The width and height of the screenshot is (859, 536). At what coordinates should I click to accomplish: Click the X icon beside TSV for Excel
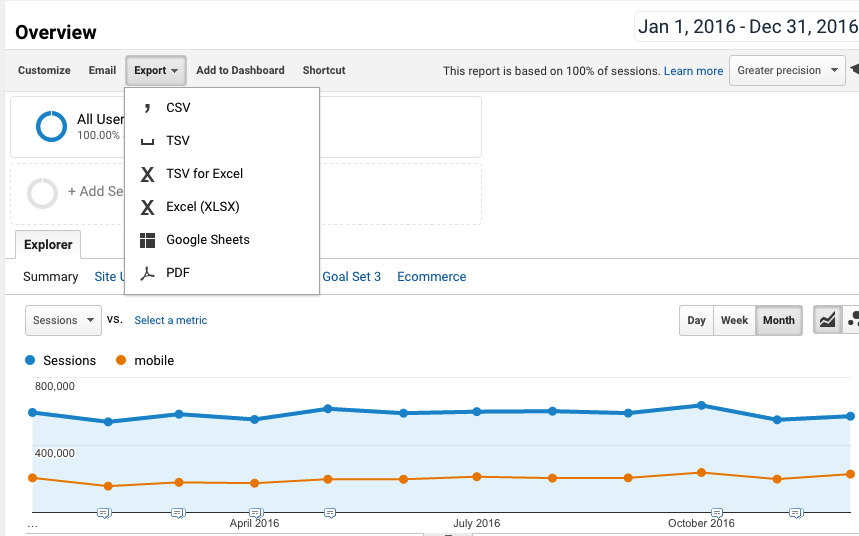point(147,174)
